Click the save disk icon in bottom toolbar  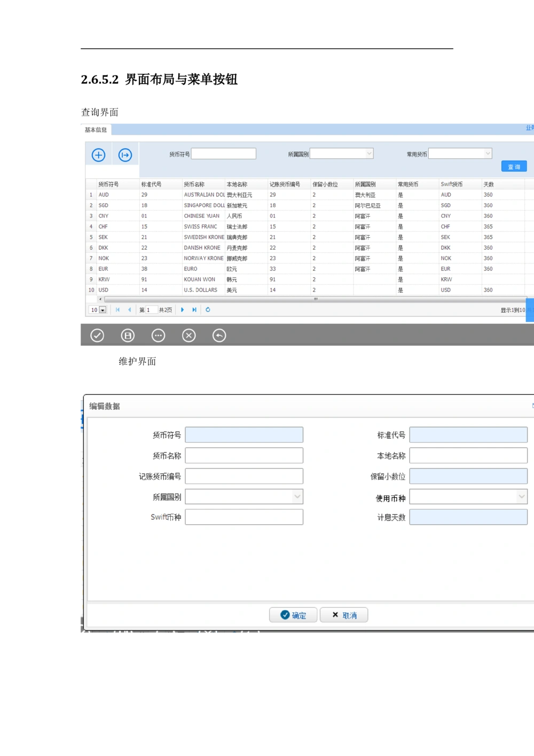128,336
